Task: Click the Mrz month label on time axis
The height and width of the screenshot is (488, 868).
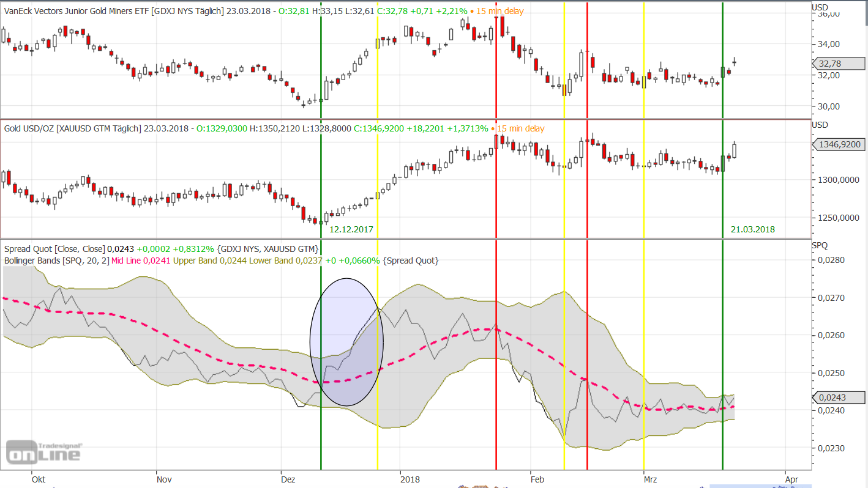Action: pyautogui.click(x=650, y=479)
